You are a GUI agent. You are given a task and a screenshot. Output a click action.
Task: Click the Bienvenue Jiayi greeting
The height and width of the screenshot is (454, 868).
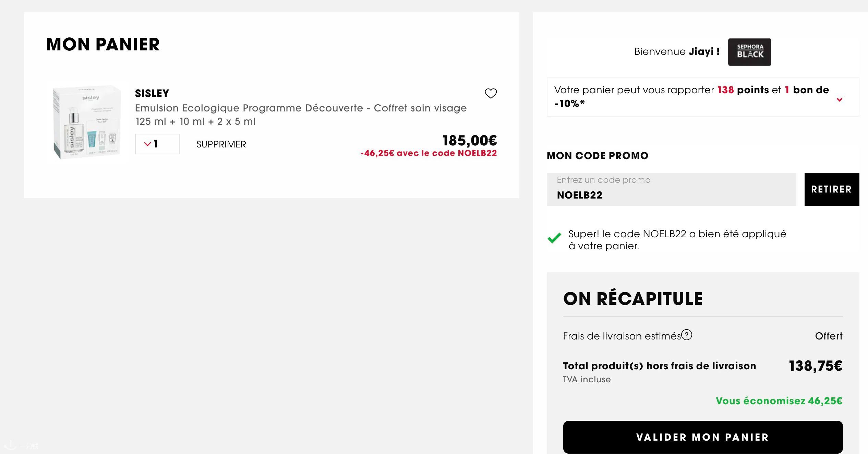pos(677,52)
